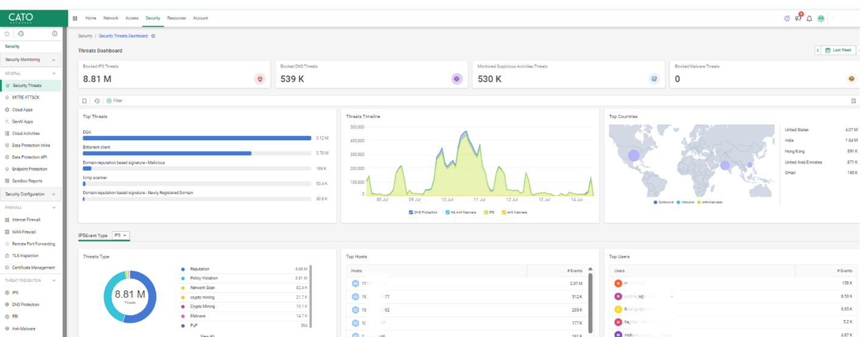
Task: Click the purple clock icon in top bar
Action: tap(787, 18)
